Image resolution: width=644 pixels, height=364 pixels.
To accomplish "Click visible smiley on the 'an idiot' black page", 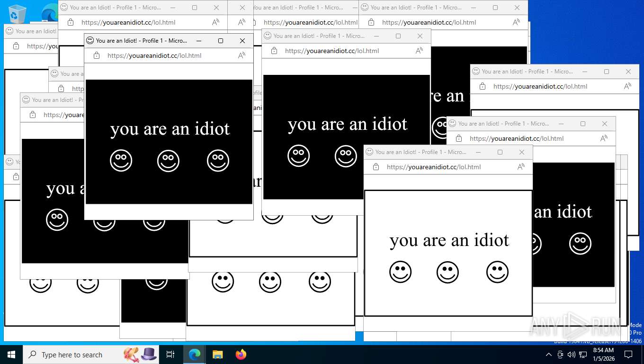I will (x=580, y=244).
